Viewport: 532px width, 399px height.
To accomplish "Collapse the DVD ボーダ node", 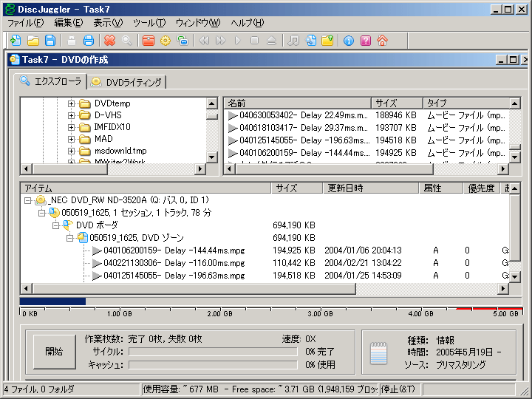I will click(x=56, y=225).
